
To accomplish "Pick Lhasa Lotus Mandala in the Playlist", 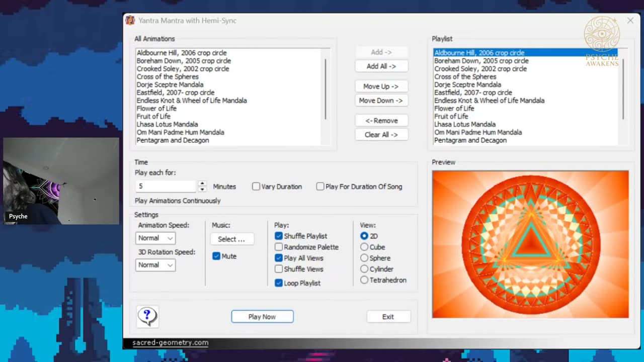I will click(x=465, y=124).
